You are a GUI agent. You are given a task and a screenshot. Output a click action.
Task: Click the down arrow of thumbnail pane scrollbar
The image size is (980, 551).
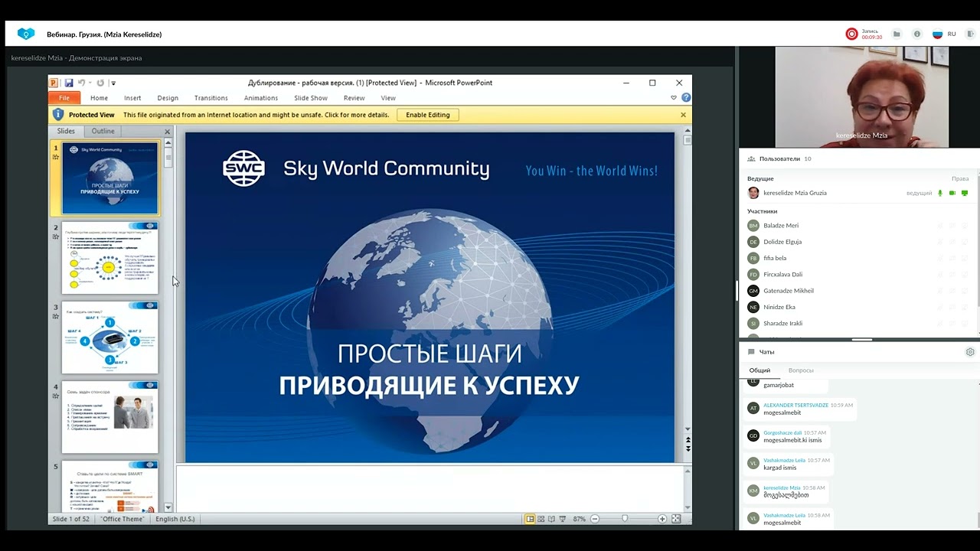[x=168, y=507]
